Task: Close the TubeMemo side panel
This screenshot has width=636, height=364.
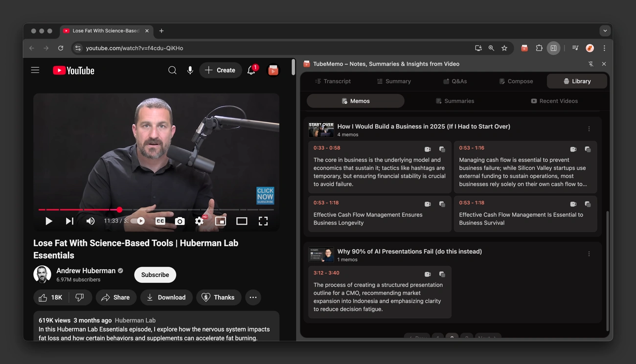Action: (604, 64)
